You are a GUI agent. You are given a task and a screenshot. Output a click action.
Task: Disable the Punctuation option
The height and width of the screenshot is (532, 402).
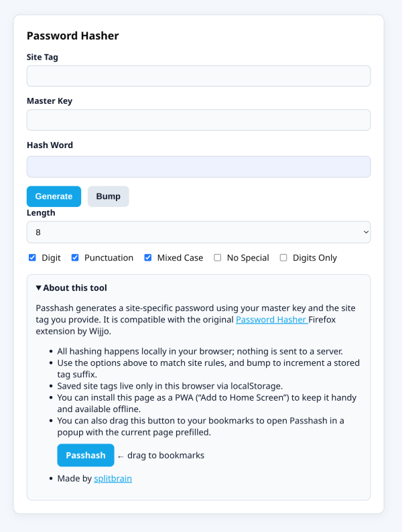tap(76, 258)
